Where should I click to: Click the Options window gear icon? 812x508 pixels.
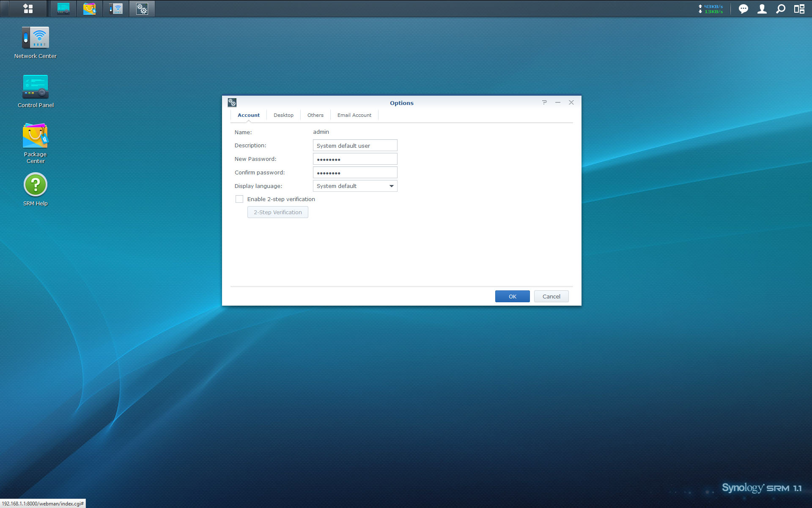[232, 102]
